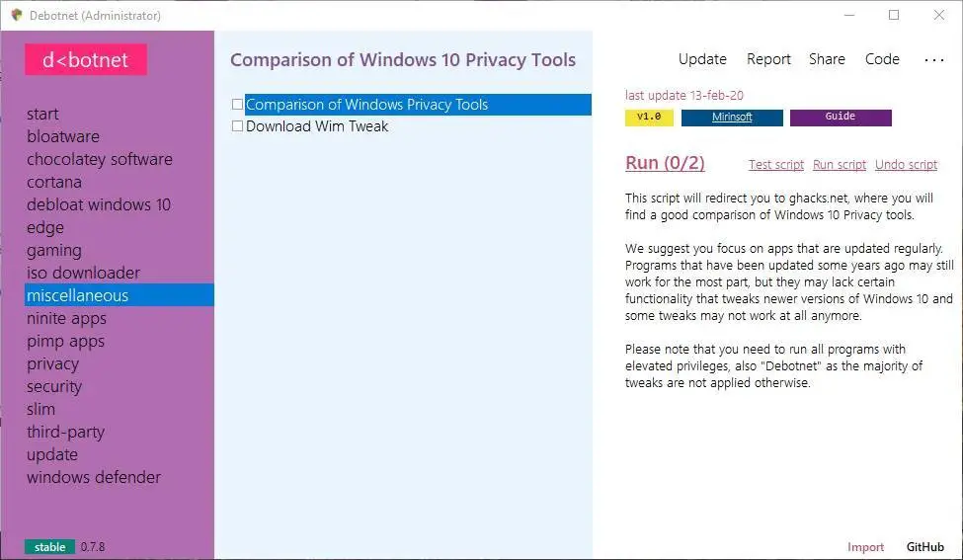Open the Report menu item

768,59
